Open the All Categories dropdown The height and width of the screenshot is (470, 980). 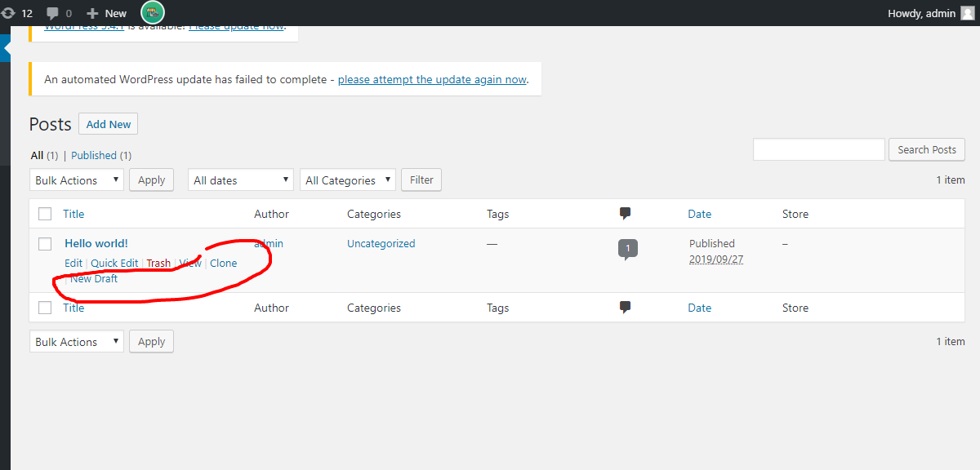347,179
